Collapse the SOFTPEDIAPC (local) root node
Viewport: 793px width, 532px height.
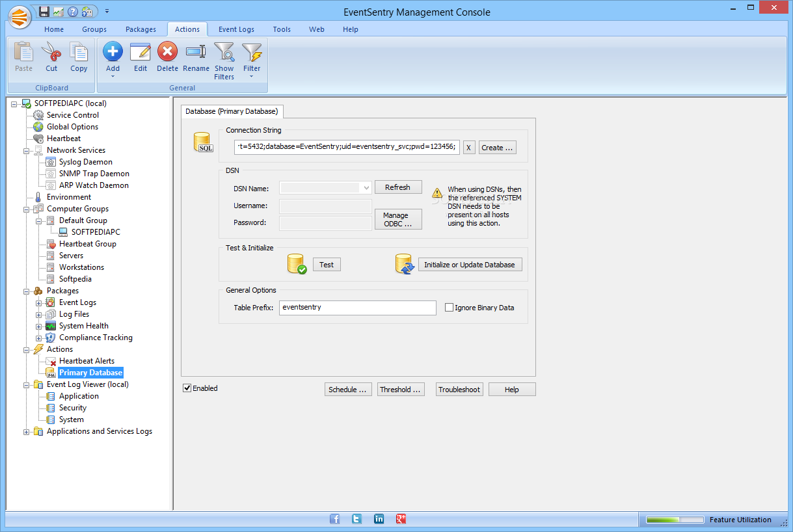(x=14, y=103)
